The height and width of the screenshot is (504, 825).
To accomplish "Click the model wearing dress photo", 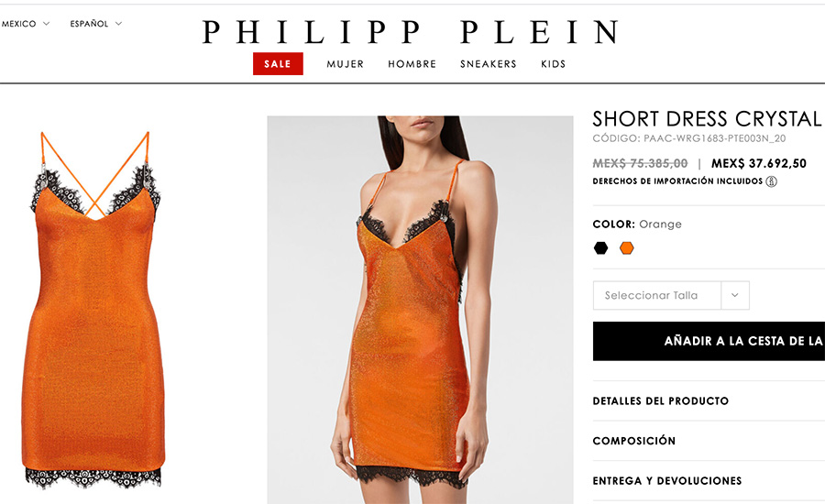I will tap(420, 310).
